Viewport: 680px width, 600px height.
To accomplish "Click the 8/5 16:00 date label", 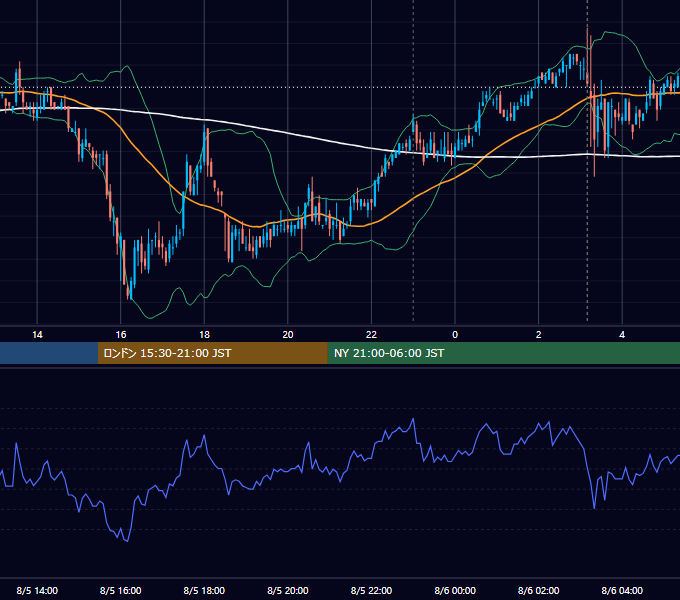I will 121,590.
